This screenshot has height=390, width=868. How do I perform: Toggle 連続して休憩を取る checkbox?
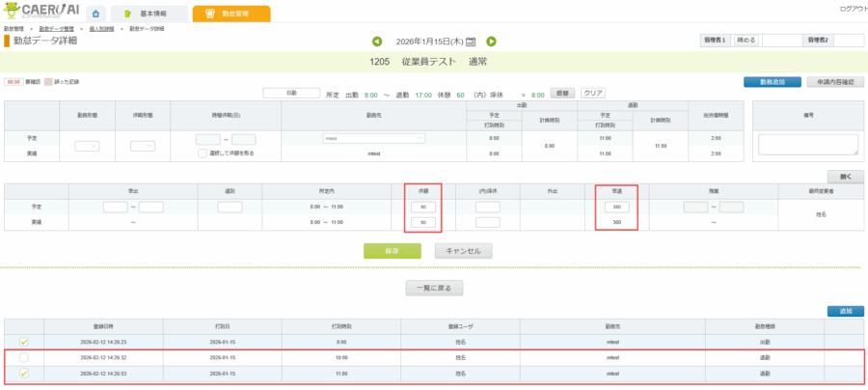point(202,153)
